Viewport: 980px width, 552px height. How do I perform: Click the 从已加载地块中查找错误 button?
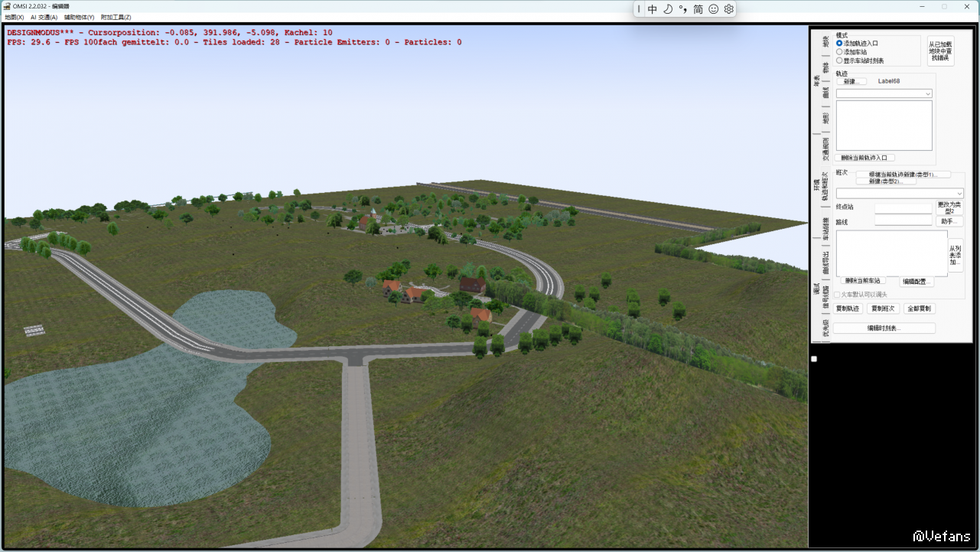(x=940, y=51)
